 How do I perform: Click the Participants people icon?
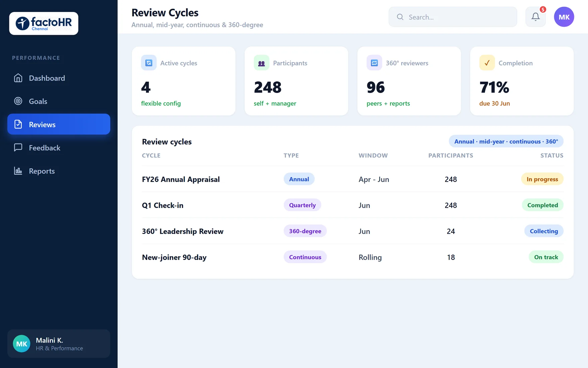(x=262, y=63)
